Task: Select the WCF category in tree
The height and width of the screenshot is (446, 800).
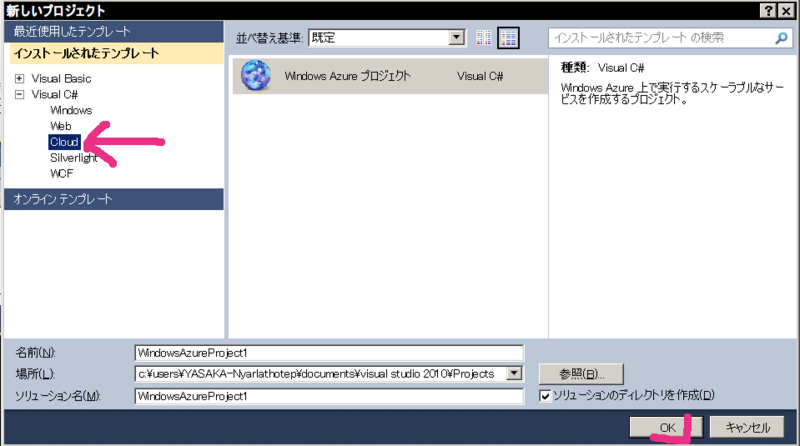Action: click(62, 174)
